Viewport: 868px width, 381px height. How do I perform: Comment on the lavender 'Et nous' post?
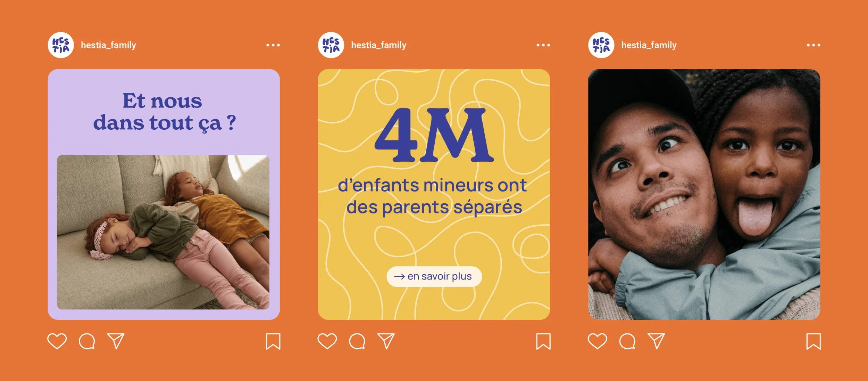tap(87, 341)
